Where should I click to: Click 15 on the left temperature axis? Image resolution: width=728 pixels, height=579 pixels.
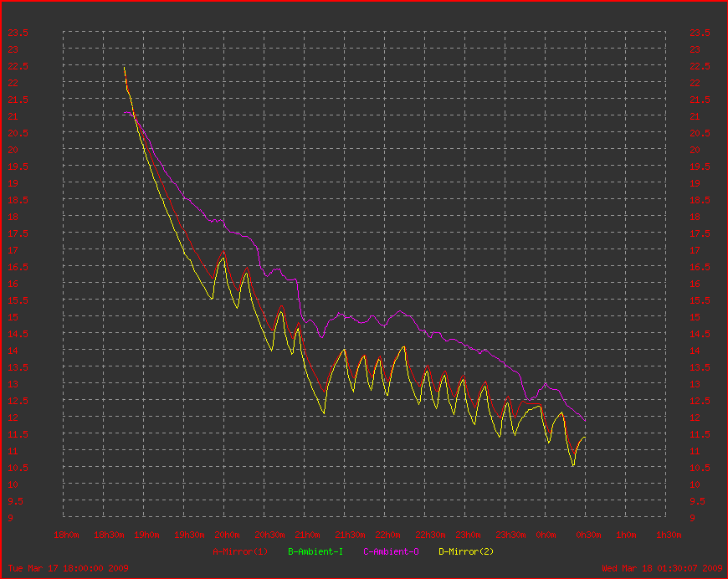[x=13, y=318]
